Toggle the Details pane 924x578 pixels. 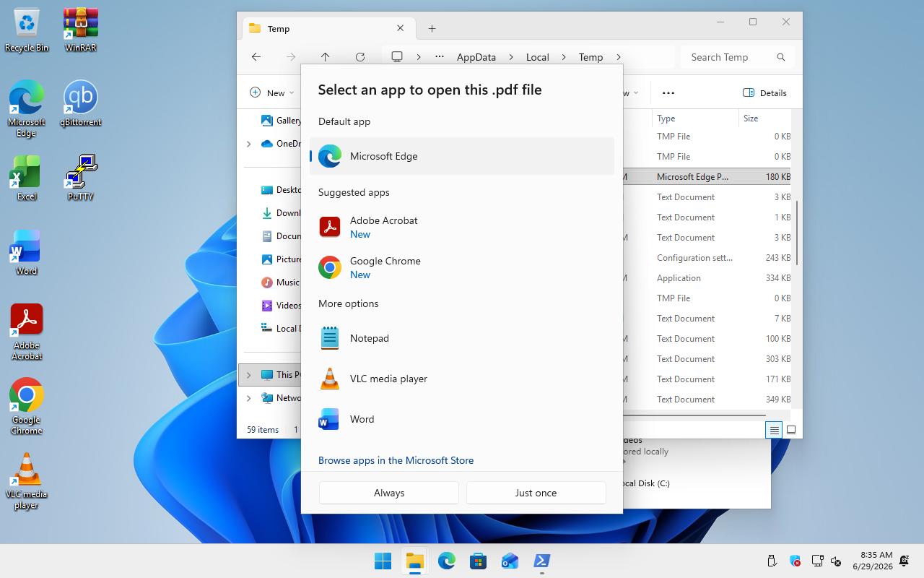[765, 92]
